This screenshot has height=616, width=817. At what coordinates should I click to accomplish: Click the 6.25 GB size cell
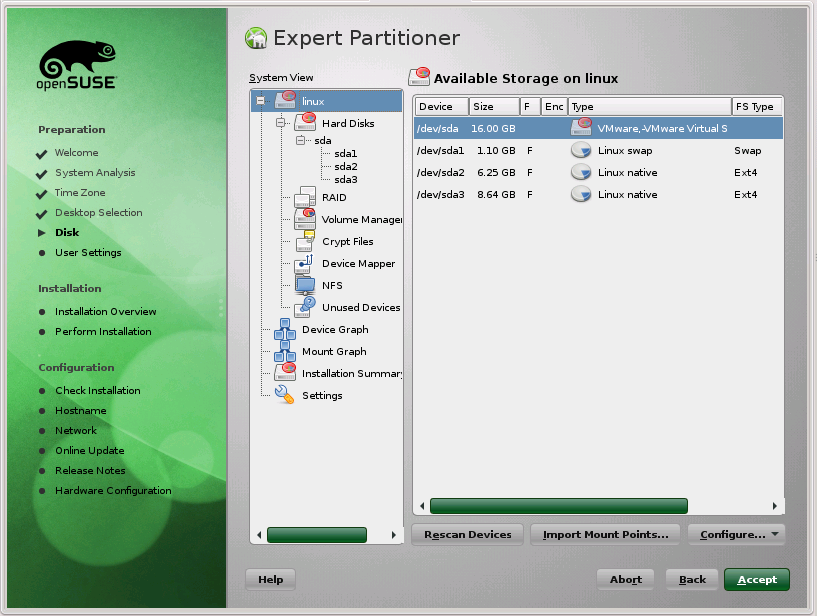[496, 173]
